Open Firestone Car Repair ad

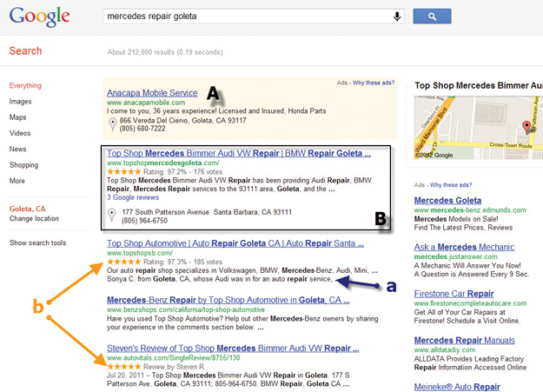pyautogui.click(x=454, y=294)
